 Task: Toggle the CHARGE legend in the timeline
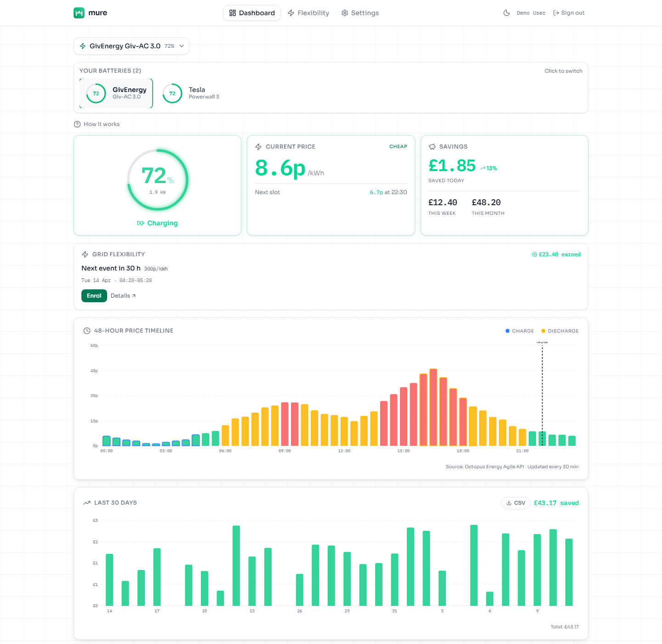click(x=519, y=330)
